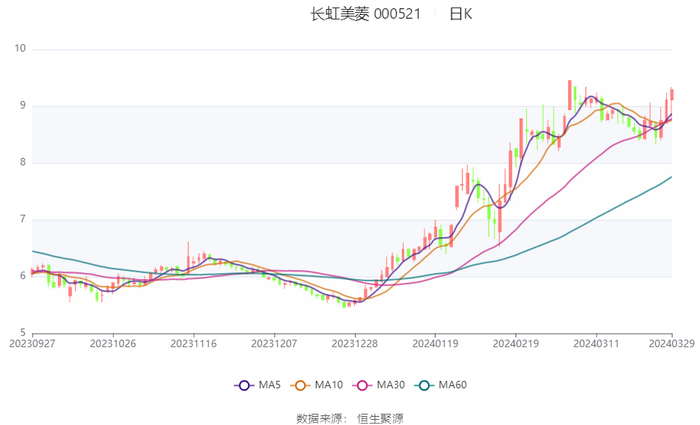Click y-axis value label 5

[x=23, y=333]
